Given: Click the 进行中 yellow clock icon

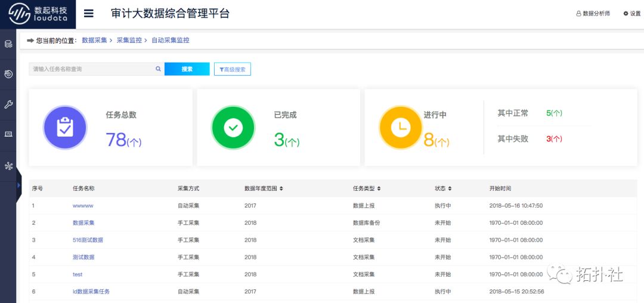Looking at the screenshot, I should (x=401, y=128).
